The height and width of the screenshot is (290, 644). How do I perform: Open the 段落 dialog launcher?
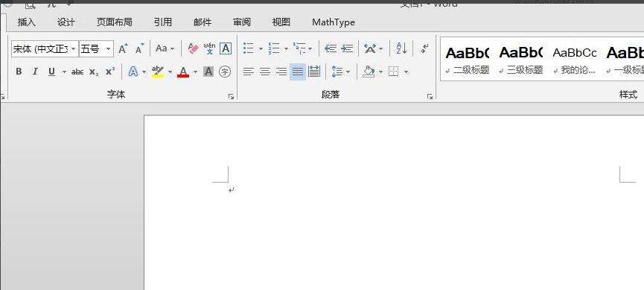click(x=430, y=97)
